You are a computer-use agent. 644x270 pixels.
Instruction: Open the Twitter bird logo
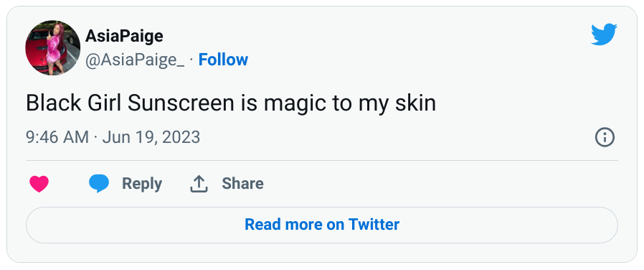(604, 34)
